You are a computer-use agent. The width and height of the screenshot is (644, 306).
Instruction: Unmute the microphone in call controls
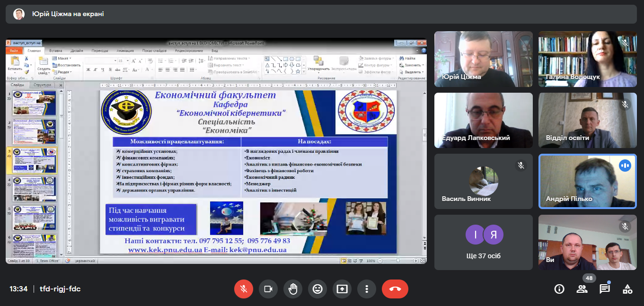point(244,289)
